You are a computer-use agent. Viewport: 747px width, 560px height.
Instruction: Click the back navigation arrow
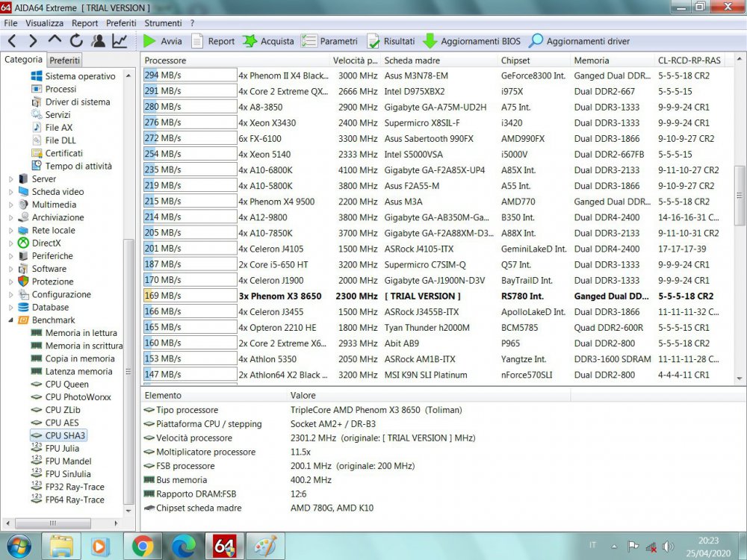pyautogui.click(x=12, y=41)
